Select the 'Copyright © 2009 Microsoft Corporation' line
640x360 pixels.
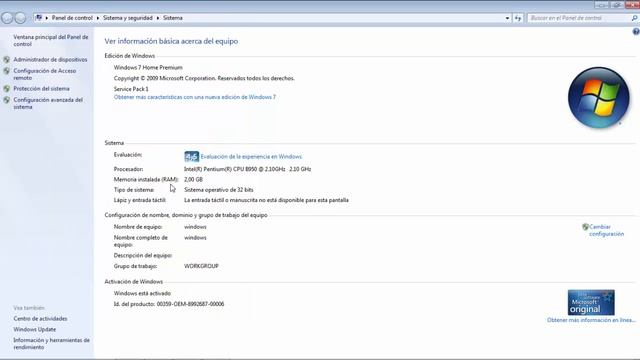tap(204, 78)
